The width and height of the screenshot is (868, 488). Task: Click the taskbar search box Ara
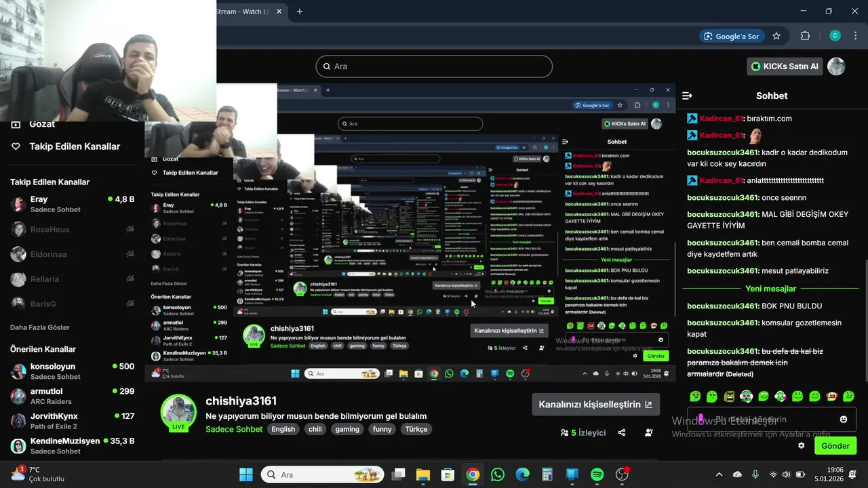click(323, 474)
